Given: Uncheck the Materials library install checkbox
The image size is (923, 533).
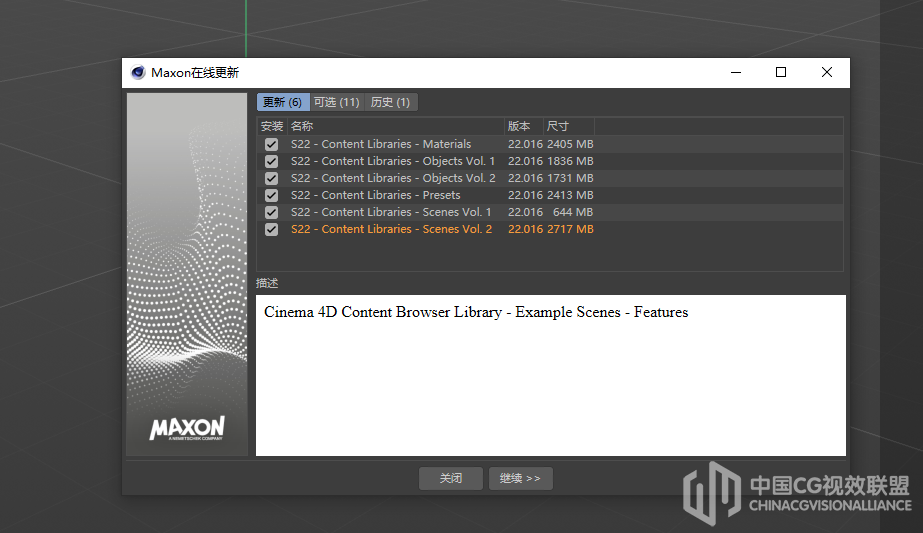Looking at the screenshot, I should 271,144.
